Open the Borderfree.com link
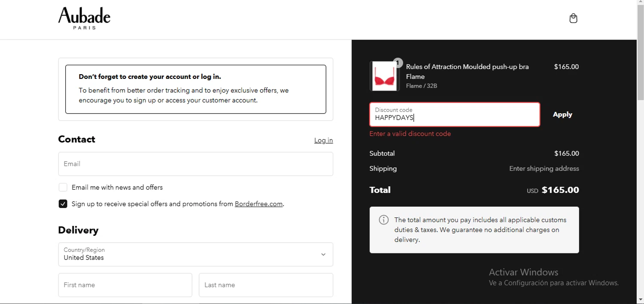The image size is (644, 304). click(x=258, y=204)
